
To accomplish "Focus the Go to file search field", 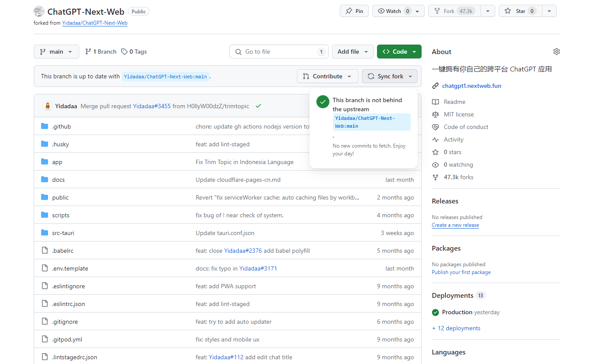I will tap(279, 52).
